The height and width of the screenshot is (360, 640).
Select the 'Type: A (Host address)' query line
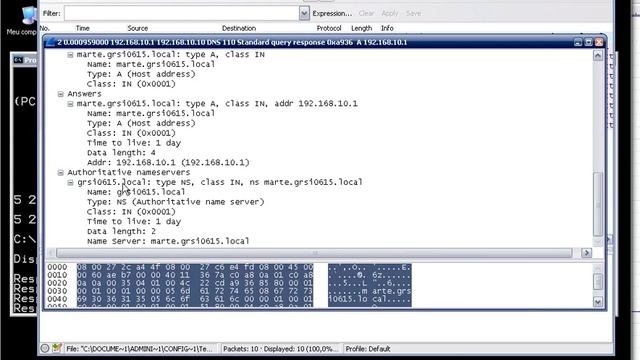point(141,74)
